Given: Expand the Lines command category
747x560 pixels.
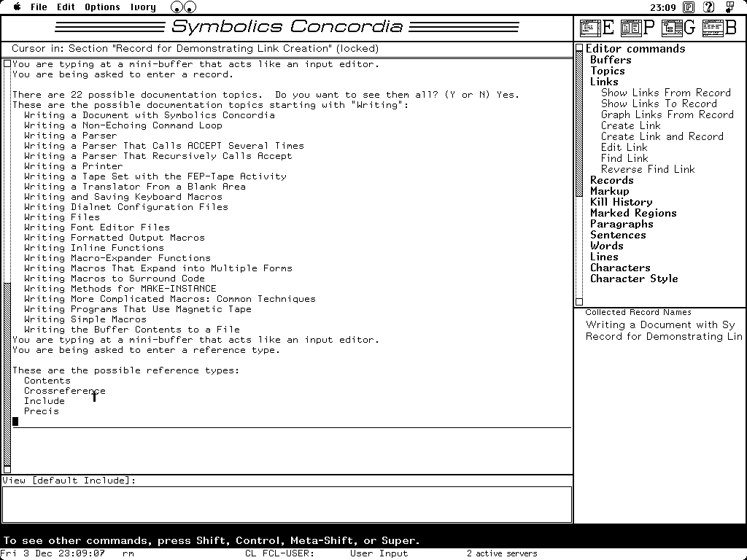Looking at the screenshot, I should click(x=604, y=257).
